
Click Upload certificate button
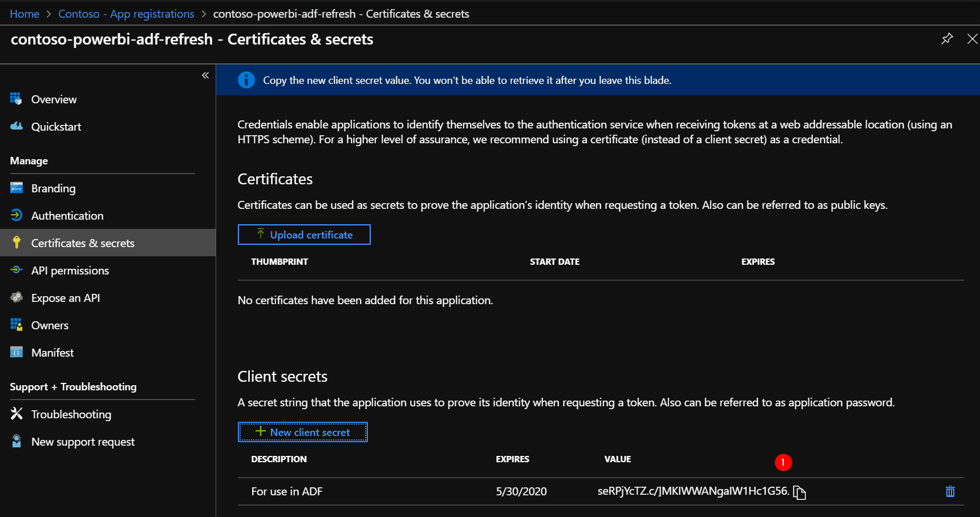304,235
